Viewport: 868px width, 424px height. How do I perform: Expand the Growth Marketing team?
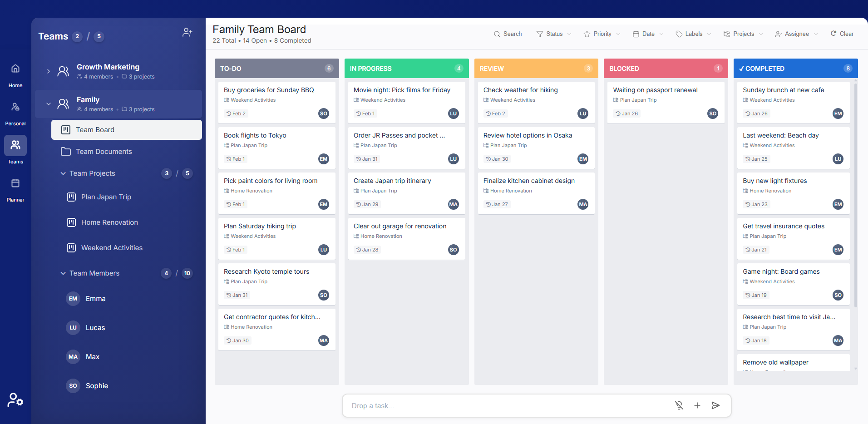[x=48, y=71]
